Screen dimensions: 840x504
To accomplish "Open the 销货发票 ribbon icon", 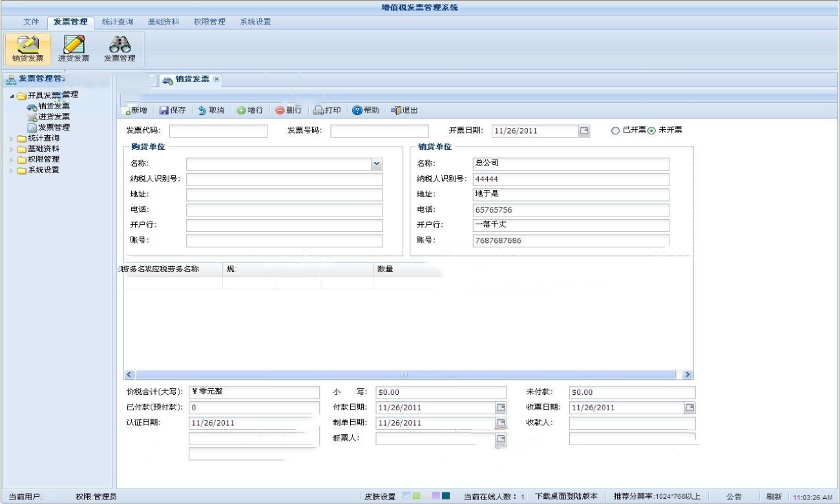I will (x=28, y=49).
